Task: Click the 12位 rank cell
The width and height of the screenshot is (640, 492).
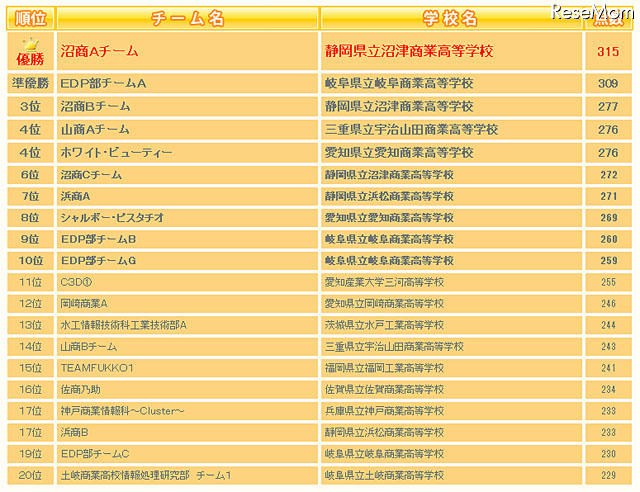Action: [x=30, y=303]
